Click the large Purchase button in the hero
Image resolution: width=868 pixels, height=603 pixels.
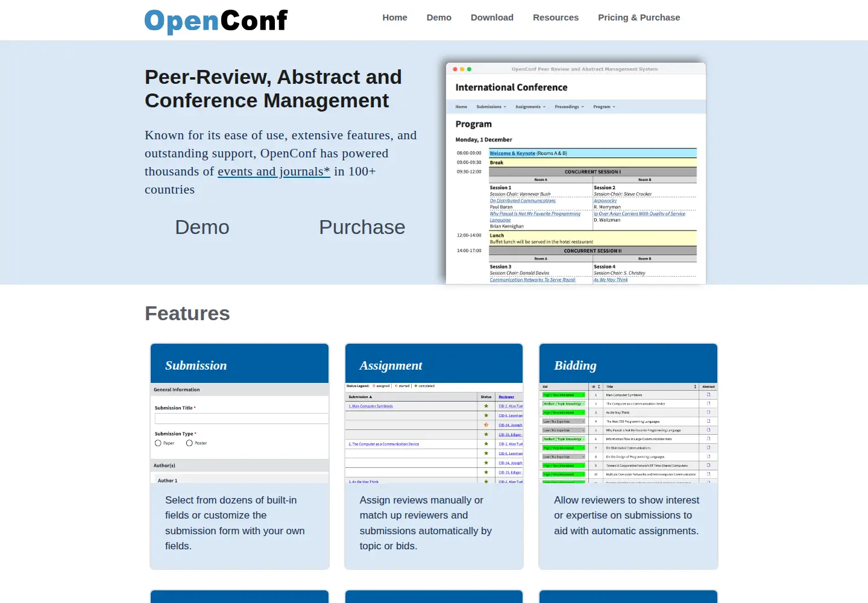[x=362, y=227]
